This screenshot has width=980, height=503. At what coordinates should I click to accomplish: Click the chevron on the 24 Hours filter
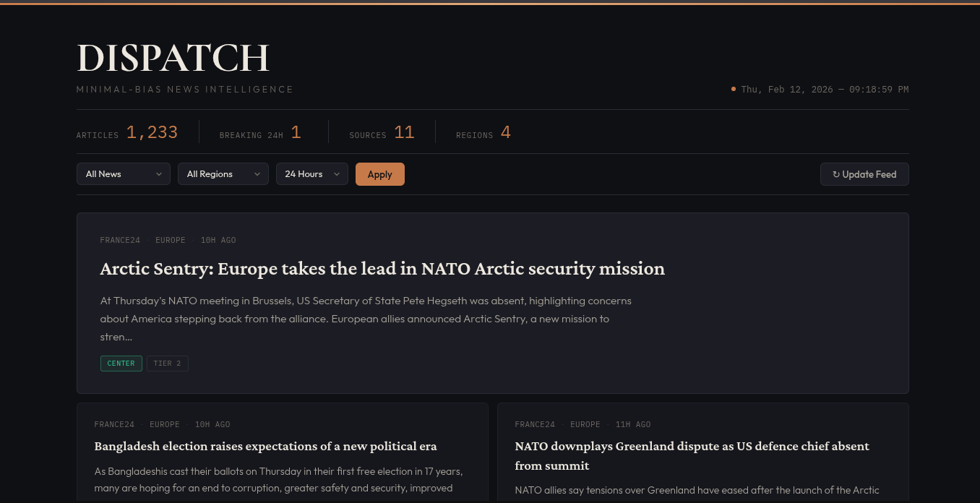click(337, 174)
